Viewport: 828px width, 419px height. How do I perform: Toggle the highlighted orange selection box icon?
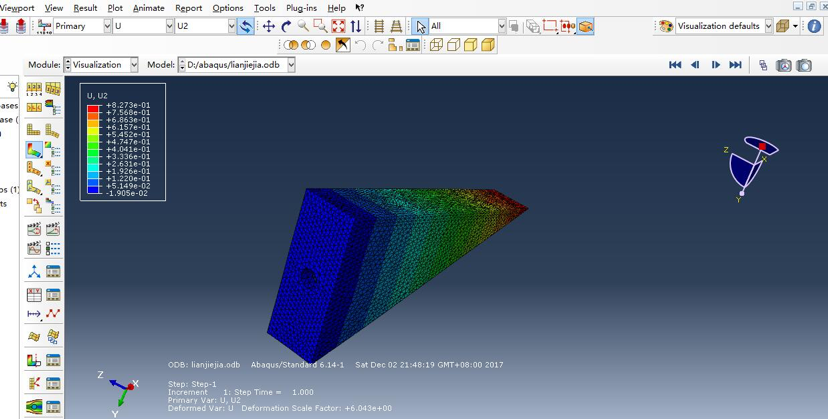pos(585,26)
